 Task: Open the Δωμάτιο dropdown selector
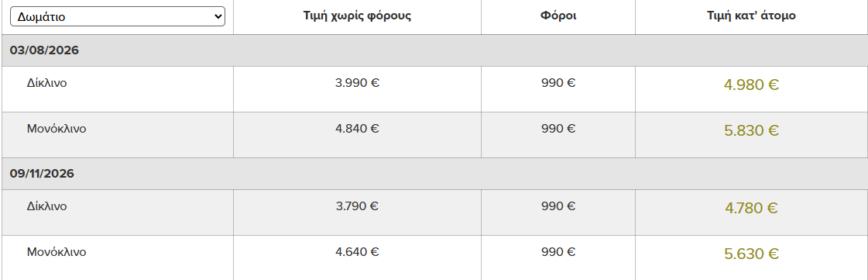(118, 16)
